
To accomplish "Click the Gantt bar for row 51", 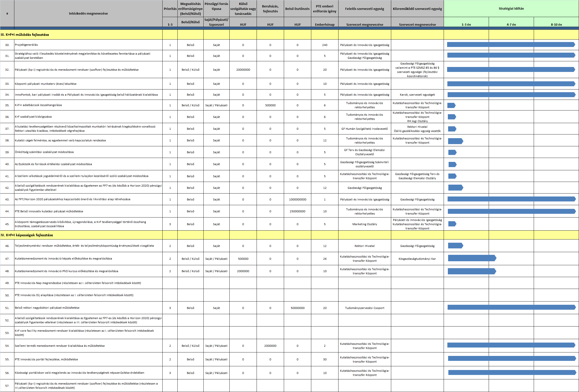I will click(511, 307).
